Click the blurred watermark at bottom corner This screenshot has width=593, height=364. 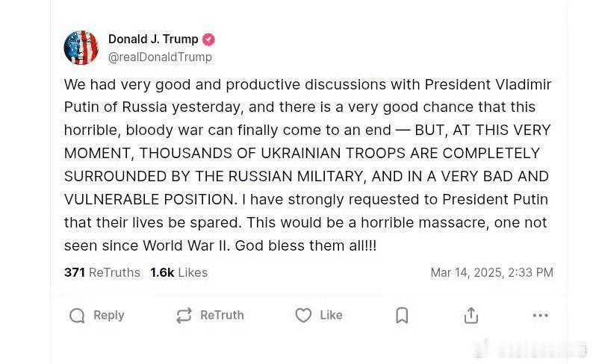[531, 349]
